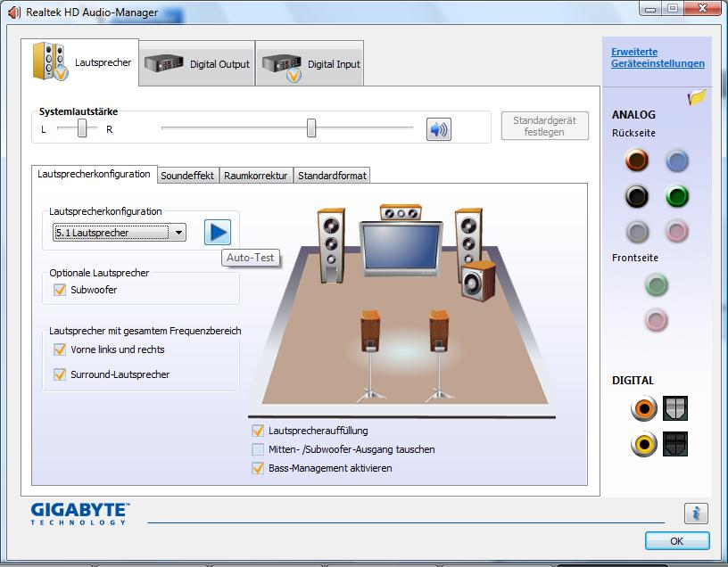Uncheck Vorne links und rechts
Image resolution: width=728 pixels, height=567 pixels.
click(60, 349)
